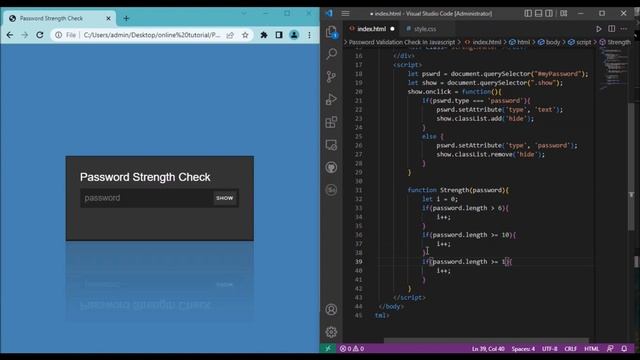Click the password input field
The image size is (640, 360).
coord(146,198)
